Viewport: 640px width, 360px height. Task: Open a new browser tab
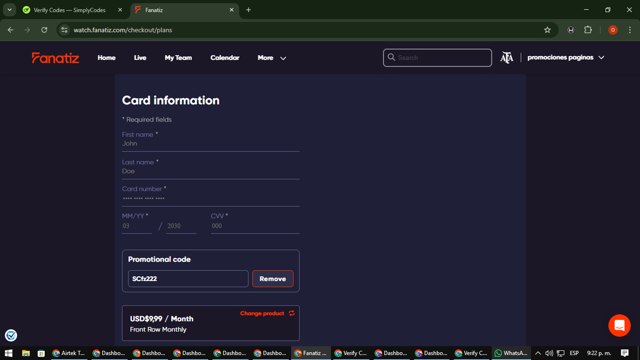coord(248,10)
